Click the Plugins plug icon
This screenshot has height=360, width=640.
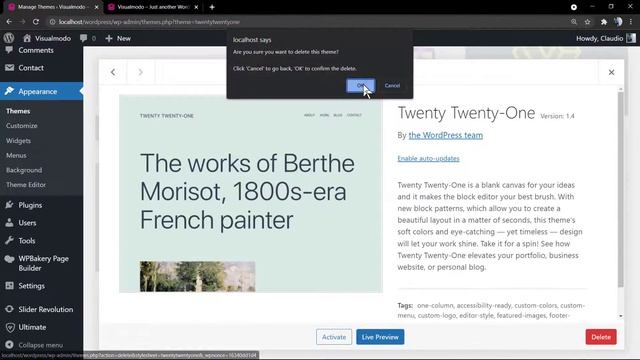(9, 204)
